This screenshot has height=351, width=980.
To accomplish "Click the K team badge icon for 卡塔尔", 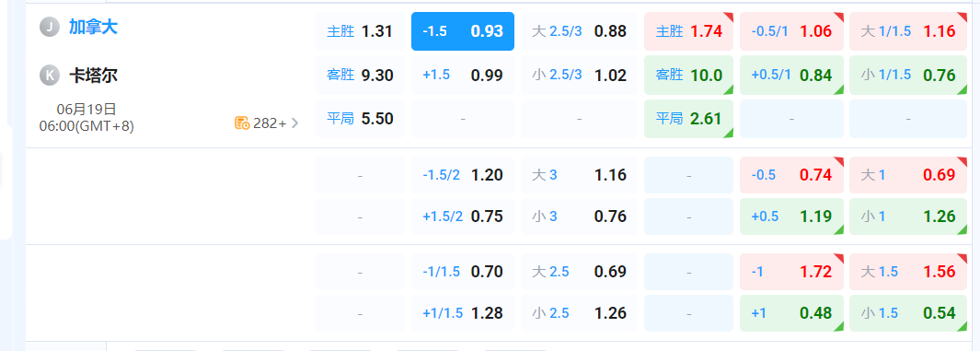I will tap(50, 76).
